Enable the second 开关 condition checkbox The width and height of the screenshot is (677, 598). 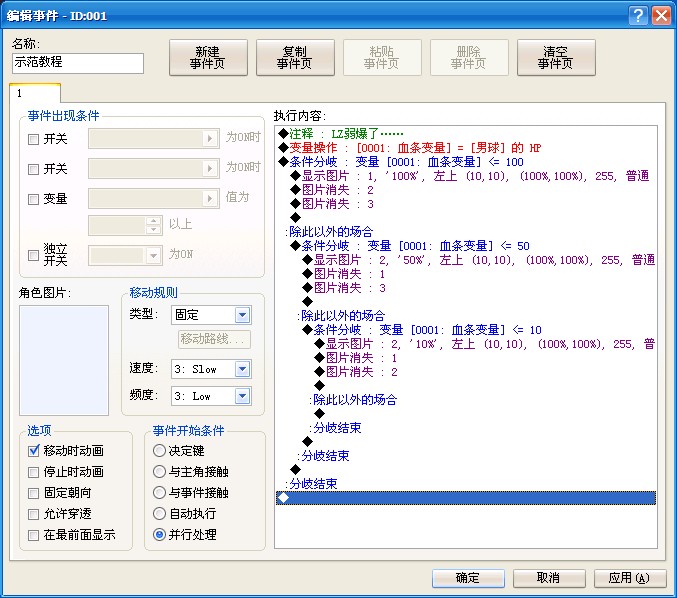click(x=33, y=169)
